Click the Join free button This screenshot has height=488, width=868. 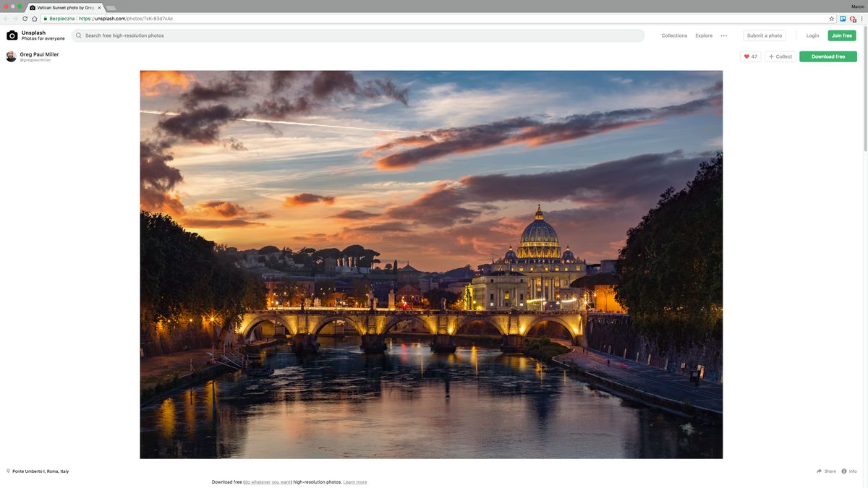tap(842, 35)
